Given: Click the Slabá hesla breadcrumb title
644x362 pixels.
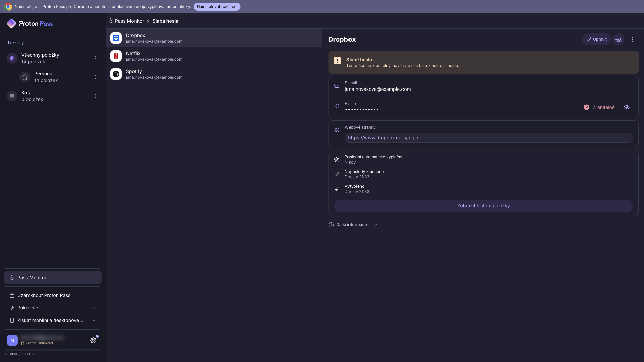Looking at the screenshot, I should [x=165, y=21].
